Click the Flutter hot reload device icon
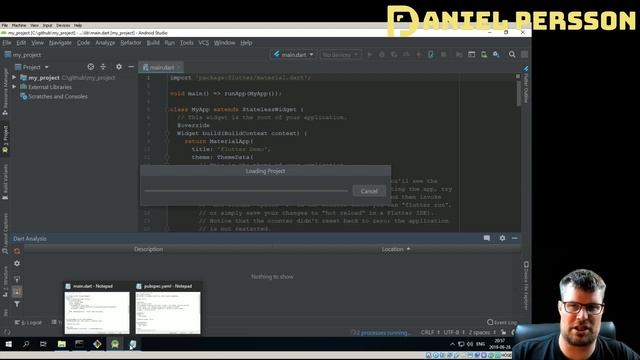 [431, 54]
